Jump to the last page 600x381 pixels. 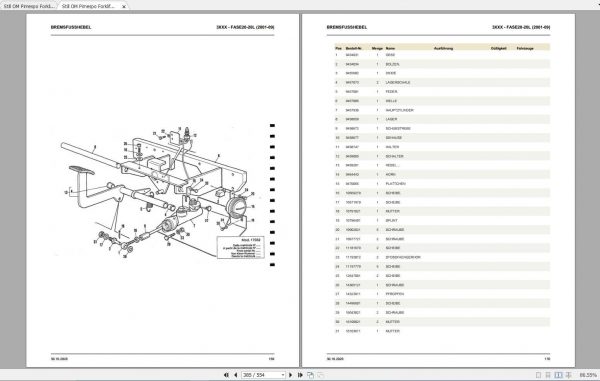pyautogui.click(x=300, y=375)
